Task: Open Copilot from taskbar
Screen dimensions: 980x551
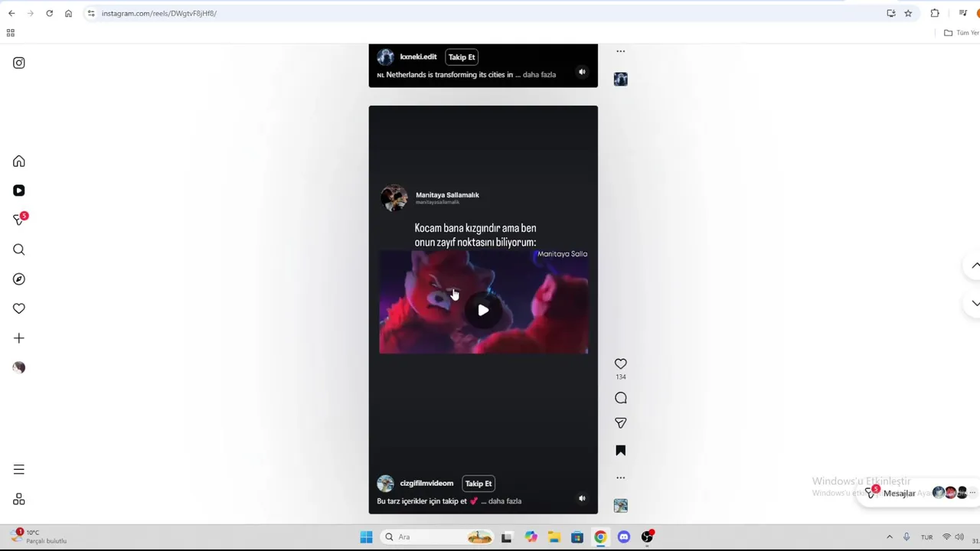Action: tap(531, 537)
